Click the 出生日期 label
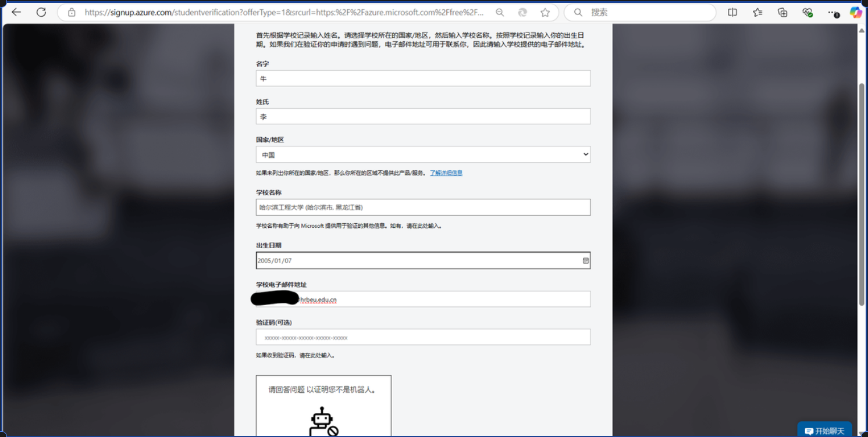This screenshot has height=437, width=868. pos(269,245)
